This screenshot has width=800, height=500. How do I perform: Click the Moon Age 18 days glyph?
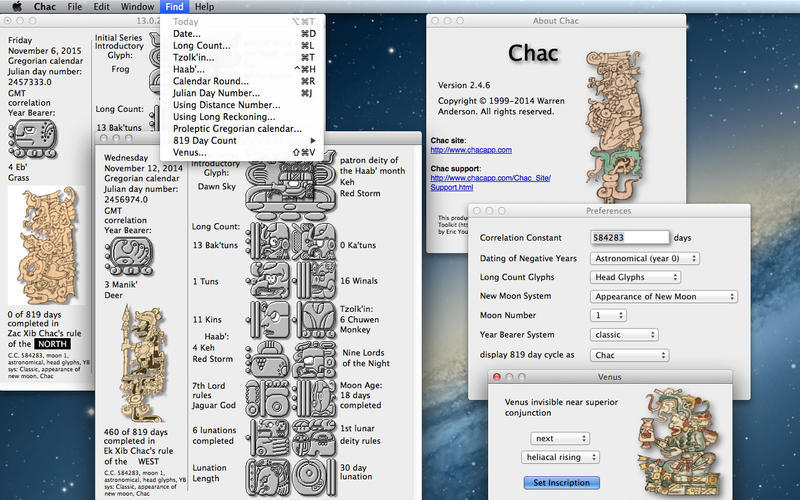pyautogui.click(x=314, y=398)
